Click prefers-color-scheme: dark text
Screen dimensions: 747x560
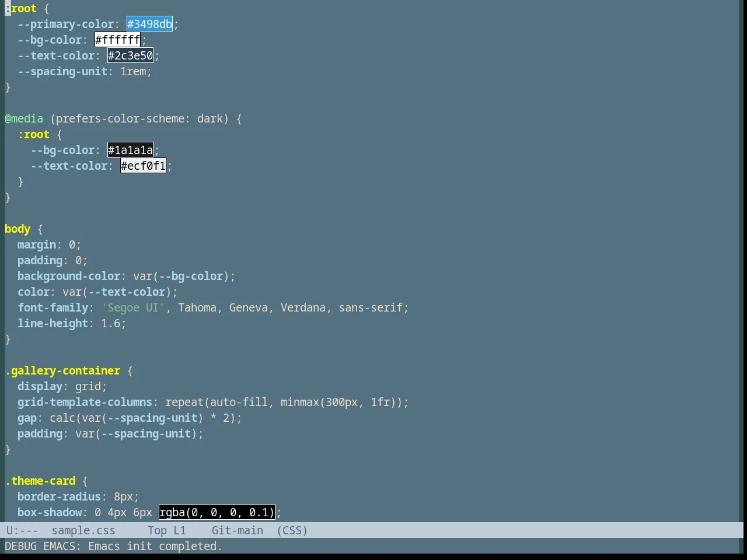click(x=139, y=118)
